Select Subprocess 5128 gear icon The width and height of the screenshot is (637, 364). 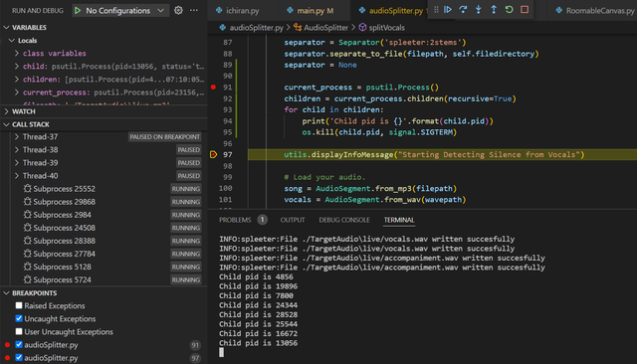(27, 267)
